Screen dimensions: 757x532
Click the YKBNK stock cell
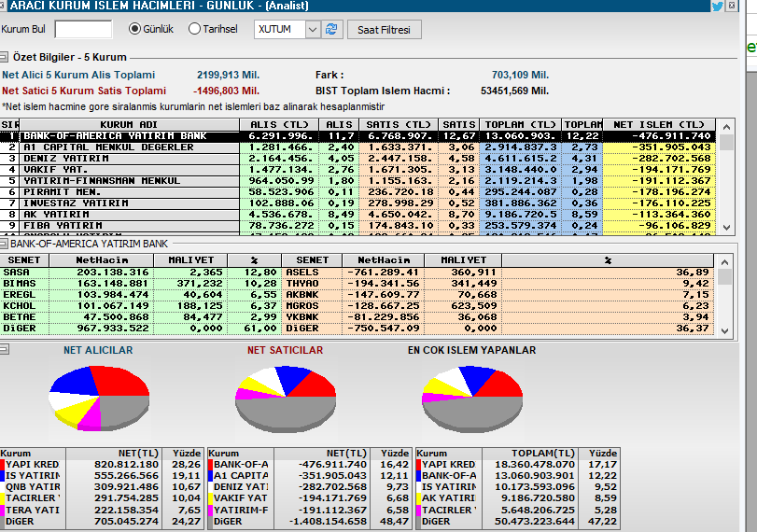pyautogui.click(x=312, y=316)
